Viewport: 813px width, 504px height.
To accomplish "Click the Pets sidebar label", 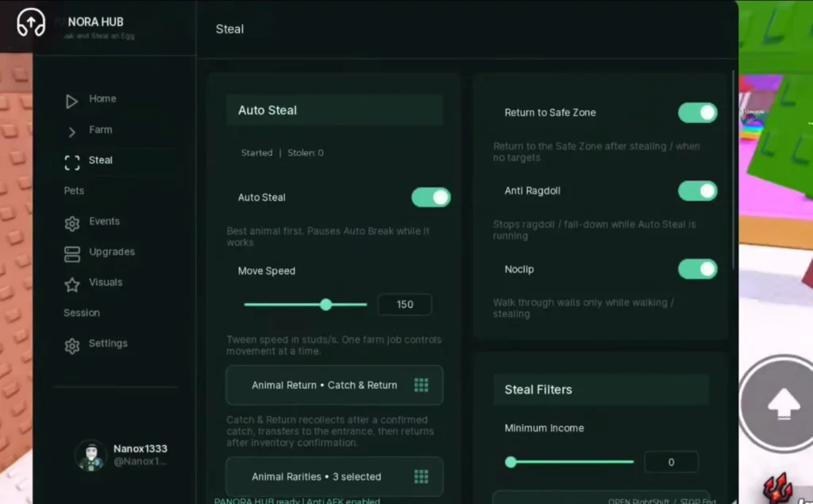I will pyautogui.click(x=74, y=190).
